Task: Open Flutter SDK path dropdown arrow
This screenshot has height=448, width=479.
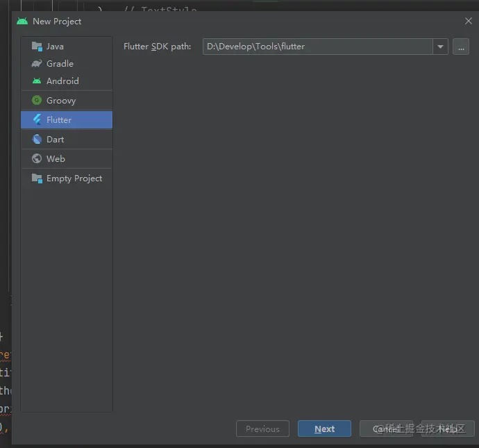Action: (440, 47)
